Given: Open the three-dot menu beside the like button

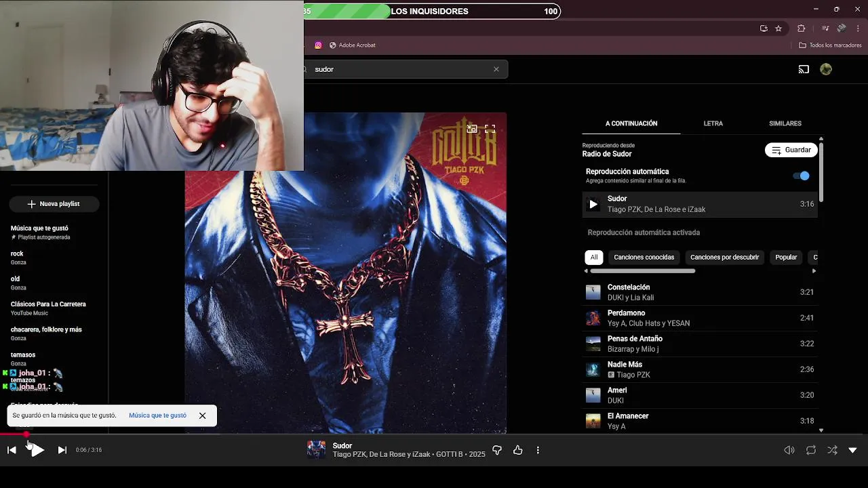Looking at the screenshot, I should point(538,450).
